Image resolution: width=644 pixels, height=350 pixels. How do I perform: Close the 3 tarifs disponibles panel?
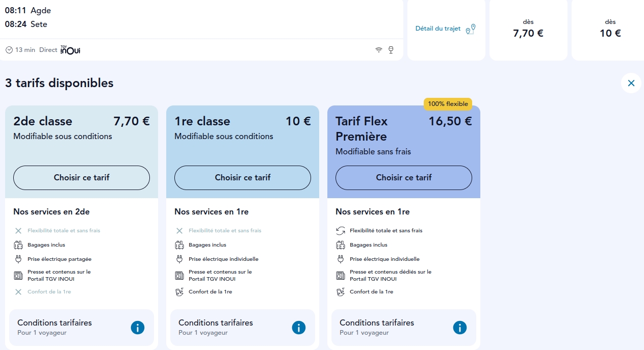coord(631,83)
